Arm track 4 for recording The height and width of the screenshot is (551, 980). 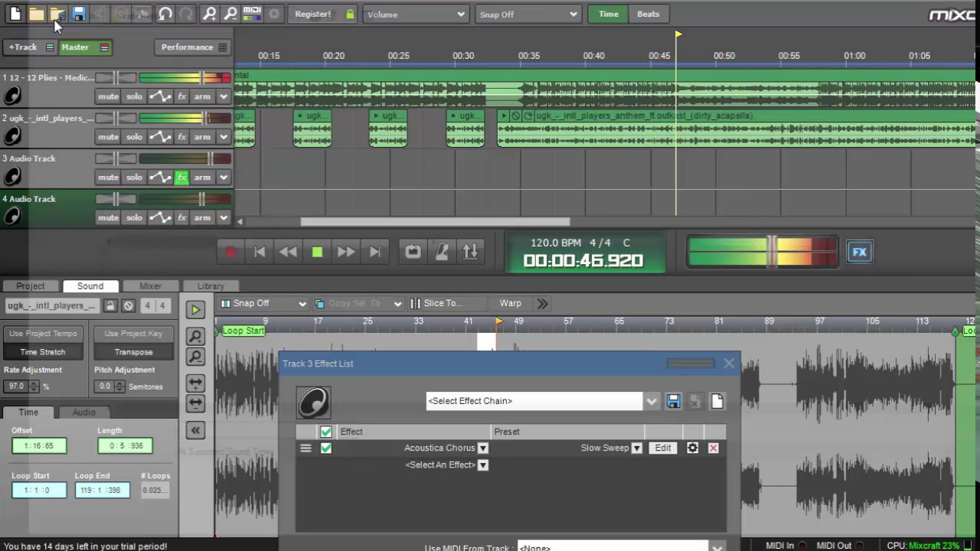[x=202, y=218]
